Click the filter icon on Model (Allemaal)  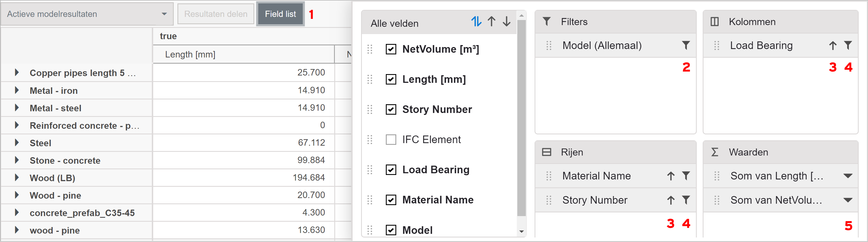[x=686, y=45]
